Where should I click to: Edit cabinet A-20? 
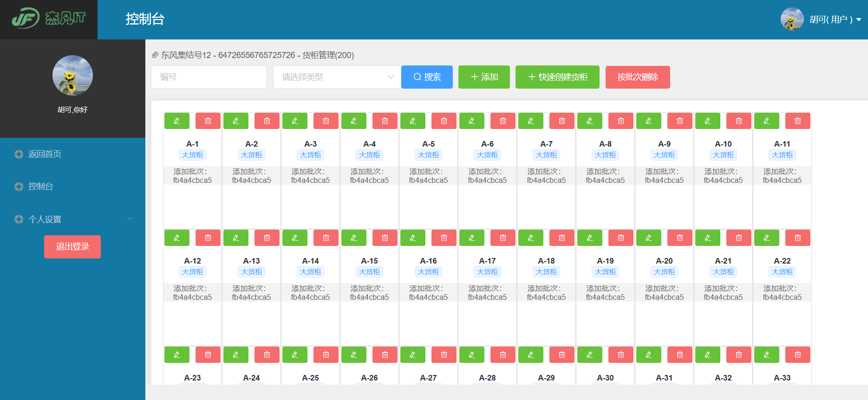(649, 238)
